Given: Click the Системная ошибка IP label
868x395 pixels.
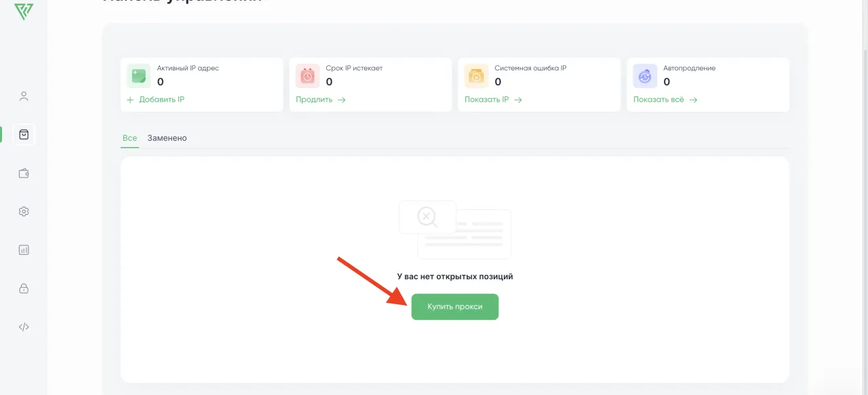Looking at the screenshot, I should [x=530, y=68].
